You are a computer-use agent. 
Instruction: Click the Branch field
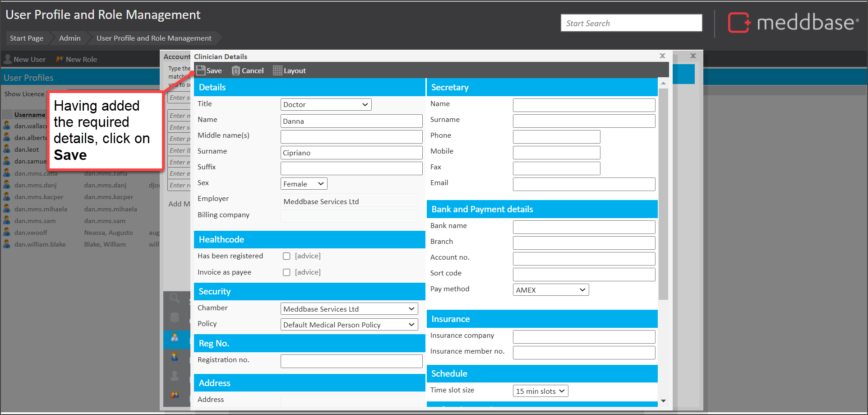[x=584, y=243]
